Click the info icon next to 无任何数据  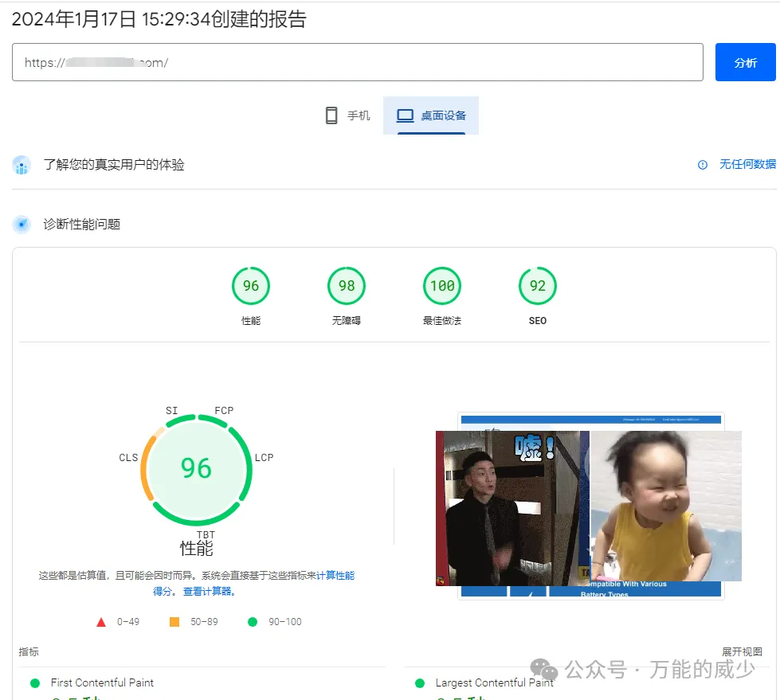(x=702, y=165)
